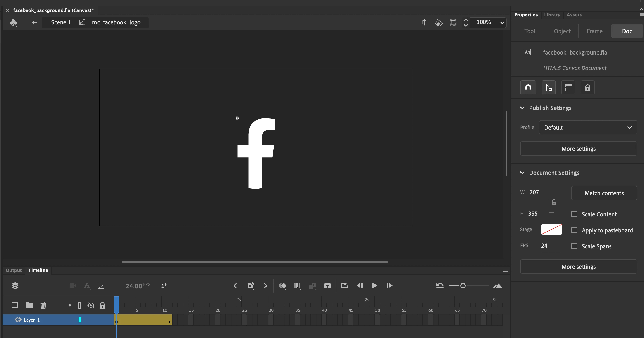
Task: Enable the Scale Content checkbox
Action: point(574,214)
